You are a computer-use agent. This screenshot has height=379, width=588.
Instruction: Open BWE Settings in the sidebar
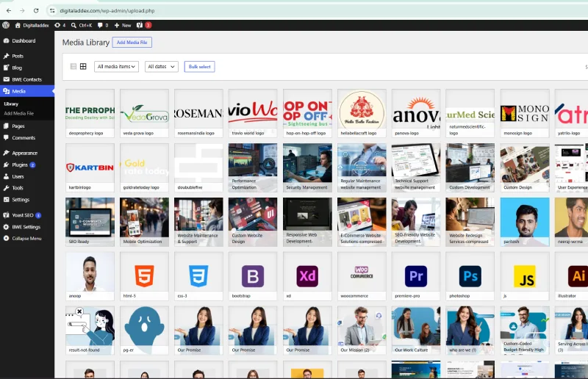click(x=26, y=227)
